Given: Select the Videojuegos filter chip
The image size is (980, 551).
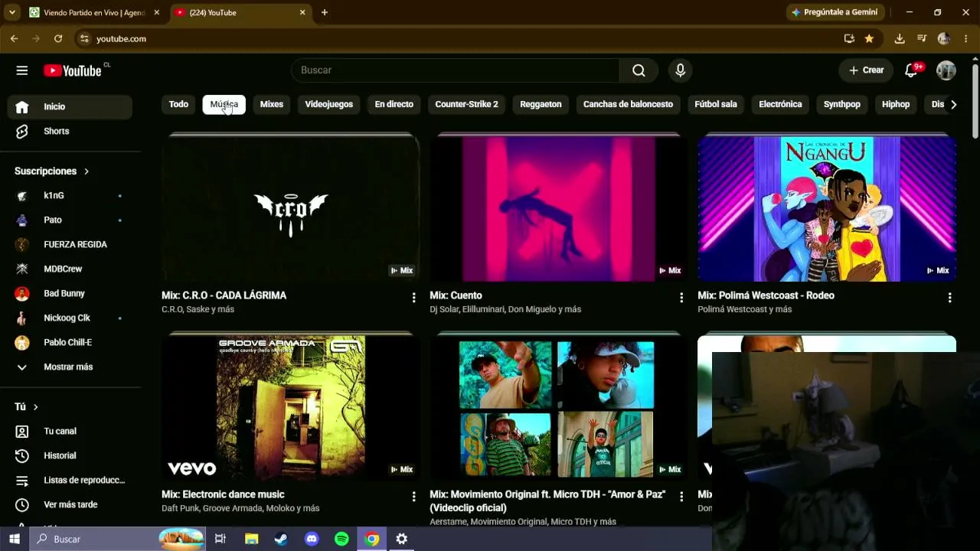Looking at the screenshot, I should 329,104.
